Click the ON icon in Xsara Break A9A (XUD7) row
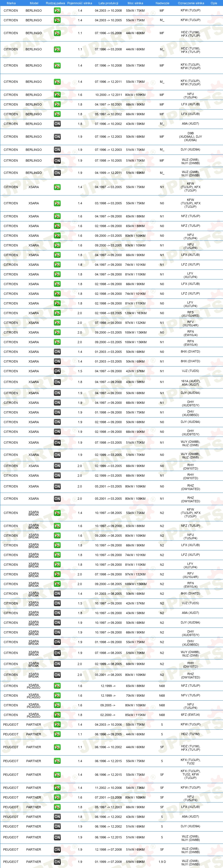 [x=57, y=613]
